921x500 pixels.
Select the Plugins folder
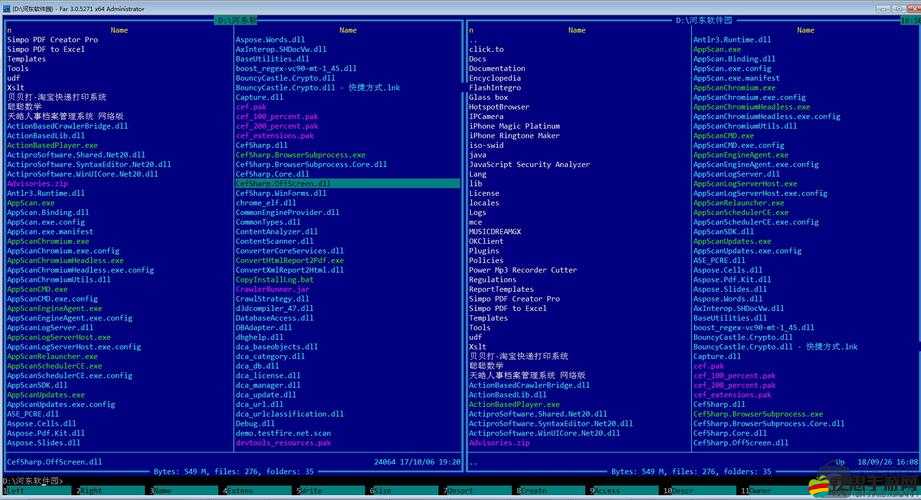pyautogui.click(x=484, y=251)
